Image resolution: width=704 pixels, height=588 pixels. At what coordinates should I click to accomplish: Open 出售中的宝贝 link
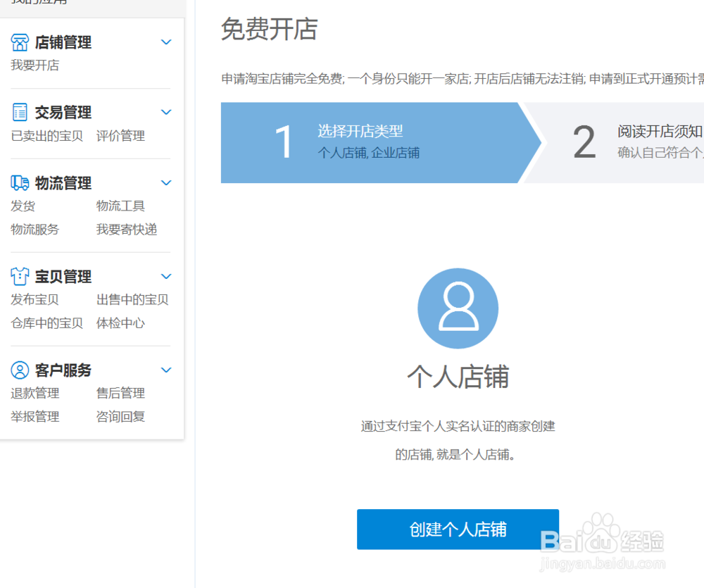[132, 299]
